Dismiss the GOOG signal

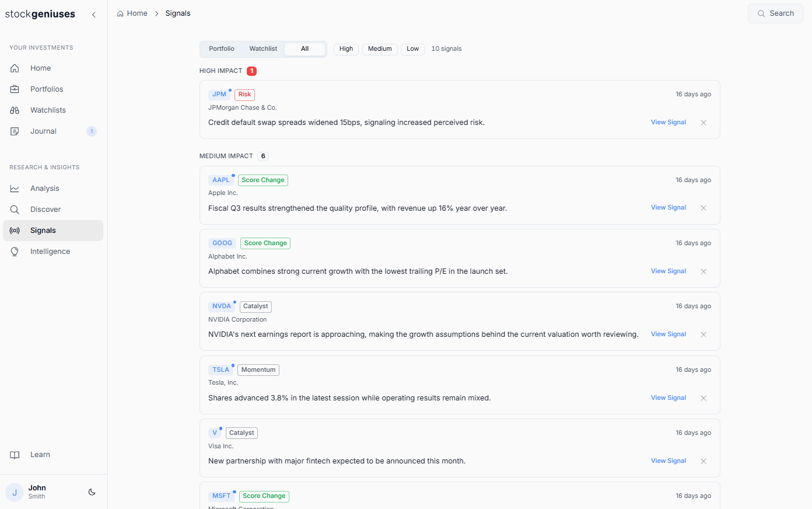703,271
